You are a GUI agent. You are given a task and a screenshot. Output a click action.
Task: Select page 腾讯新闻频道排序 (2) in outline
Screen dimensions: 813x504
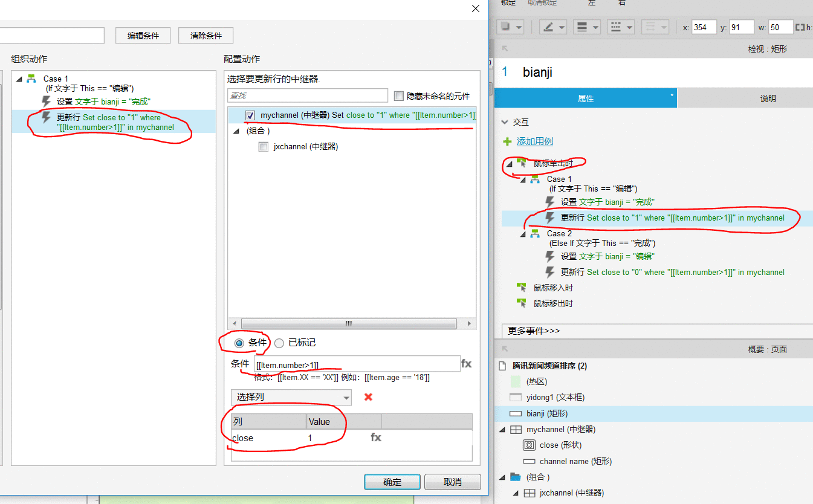click(x=549, y=366)
